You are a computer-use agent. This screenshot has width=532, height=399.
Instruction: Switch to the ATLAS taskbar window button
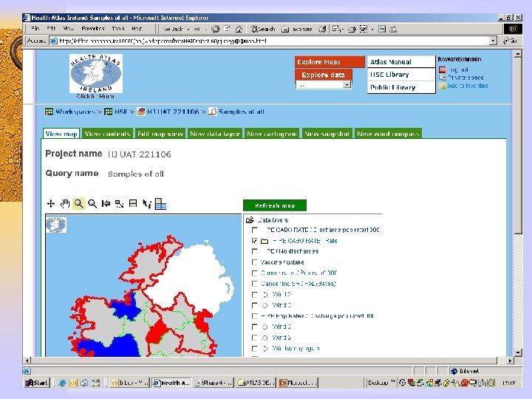coord(256,383)
